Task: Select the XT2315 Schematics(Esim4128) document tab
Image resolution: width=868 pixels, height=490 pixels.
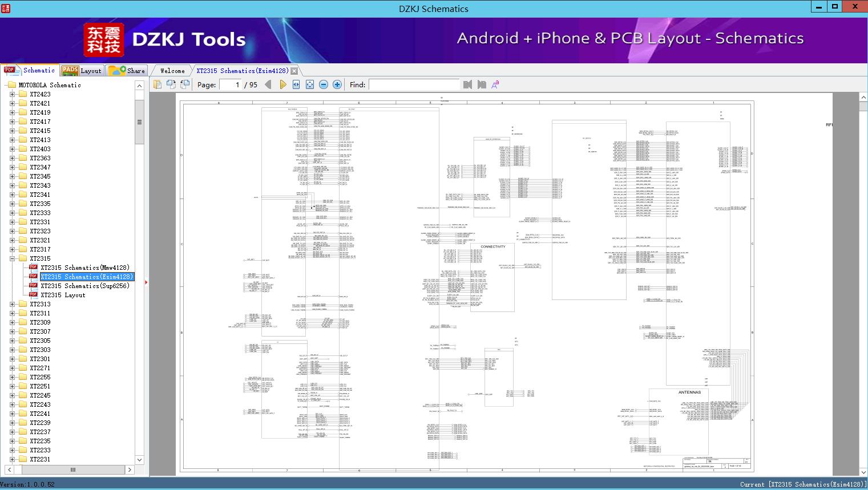Action: (x=243, y=71)
